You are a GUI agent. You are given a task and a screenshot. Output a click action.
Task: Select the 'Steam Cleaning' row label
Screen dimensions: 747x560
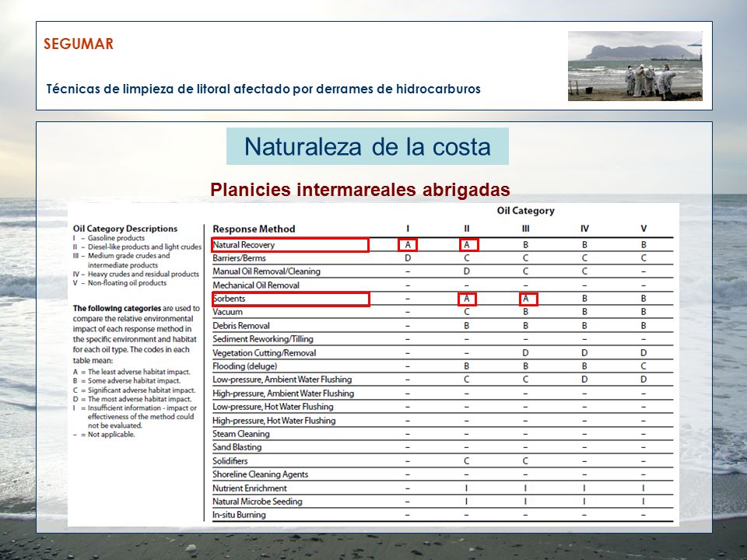pyautogui.click(x=241, y=434)
